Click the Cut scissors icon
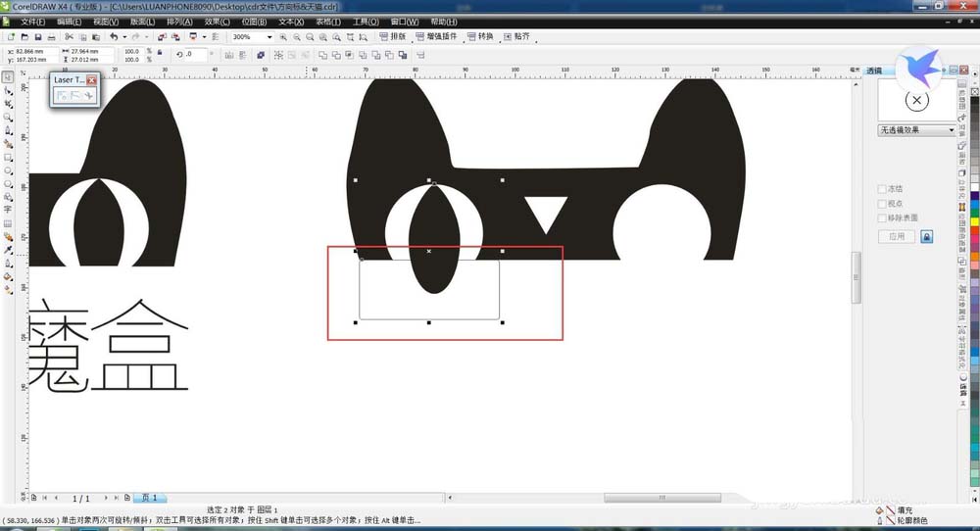This screenshot has height=531, width=980. (x=69, y=37)
